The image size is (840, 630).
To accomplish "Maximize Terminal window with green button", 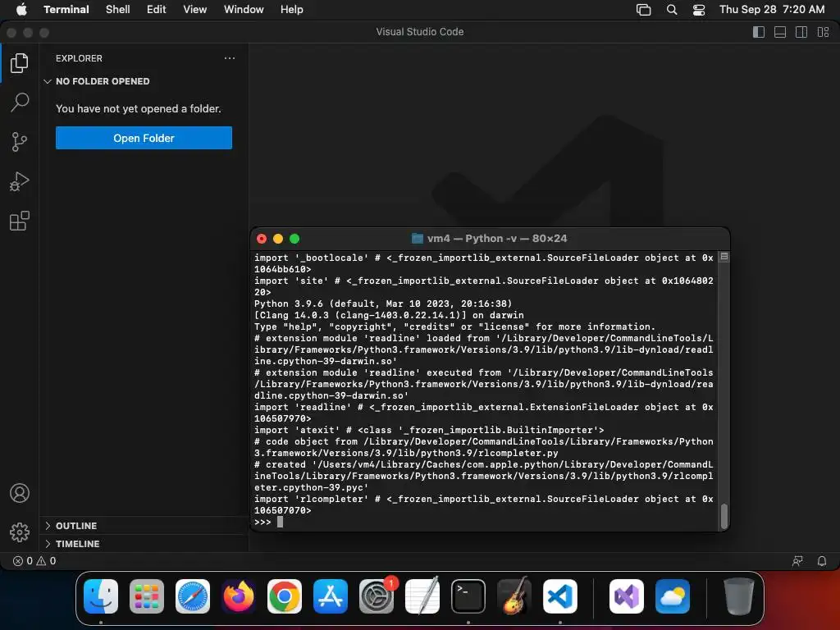I will [294, 239].
